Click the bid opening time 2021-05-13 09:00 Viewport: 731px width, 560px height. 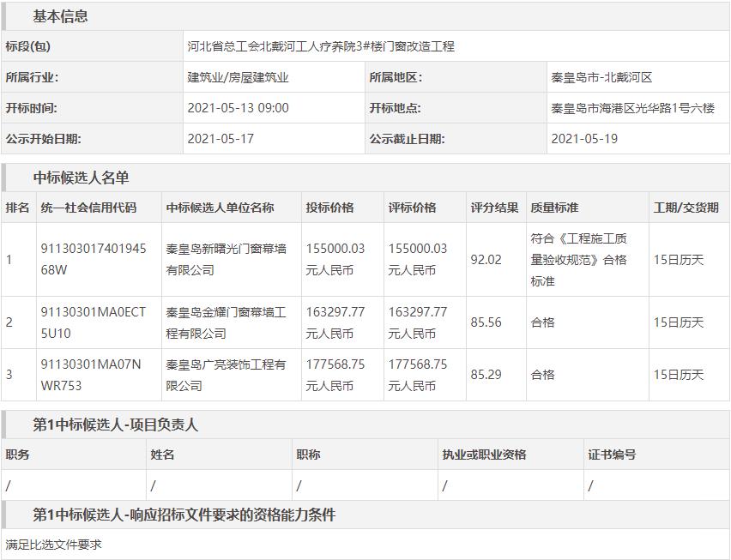238,108
